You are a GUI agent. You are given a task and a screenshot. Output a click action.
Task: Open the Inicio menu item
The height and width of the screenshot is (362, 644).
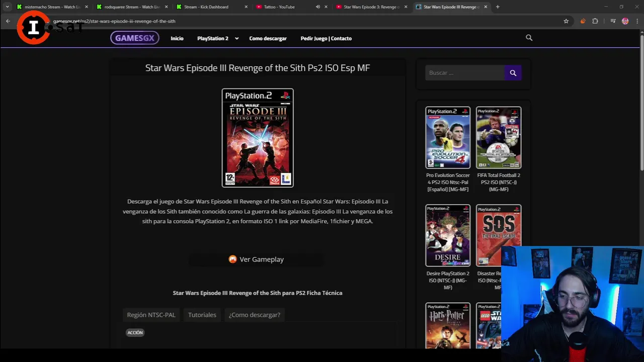(177, 38)
